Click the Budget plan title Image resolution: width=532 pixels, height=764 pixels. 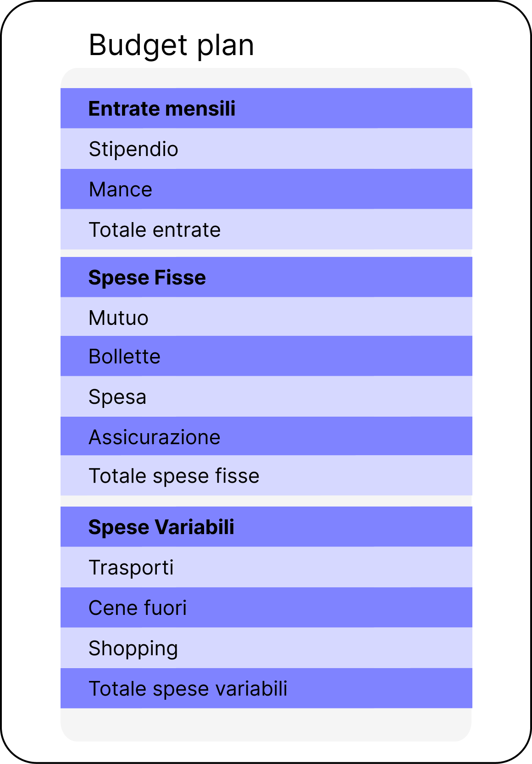coord(171,45)
